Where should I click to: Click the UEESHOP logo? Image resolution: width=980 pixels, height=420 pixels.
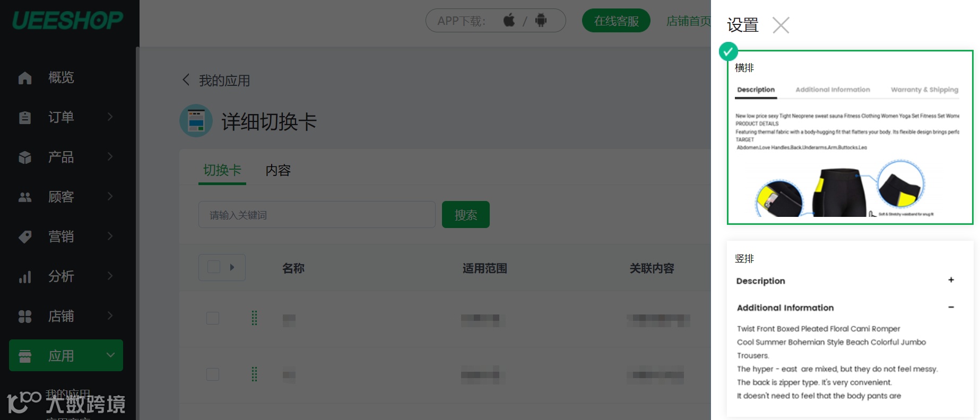coord(67,21)
